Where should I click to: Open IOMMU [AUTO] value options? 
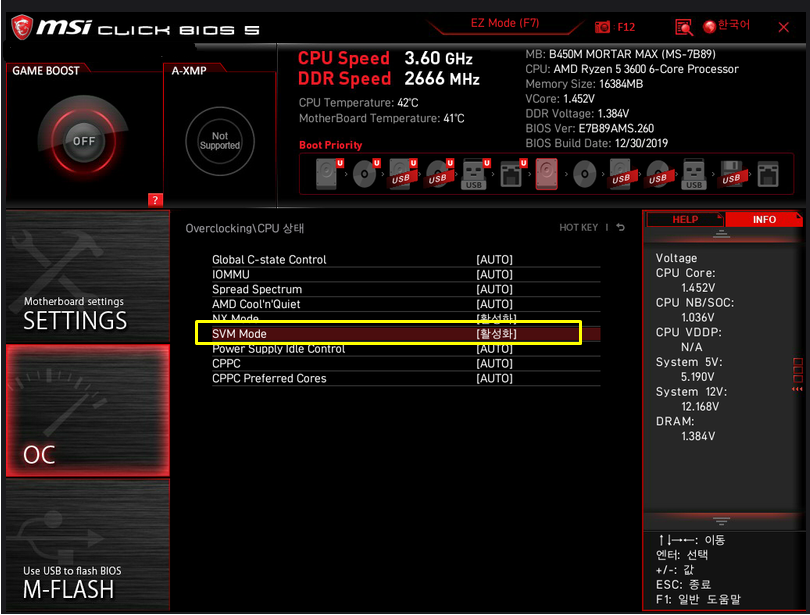(494, 274)
